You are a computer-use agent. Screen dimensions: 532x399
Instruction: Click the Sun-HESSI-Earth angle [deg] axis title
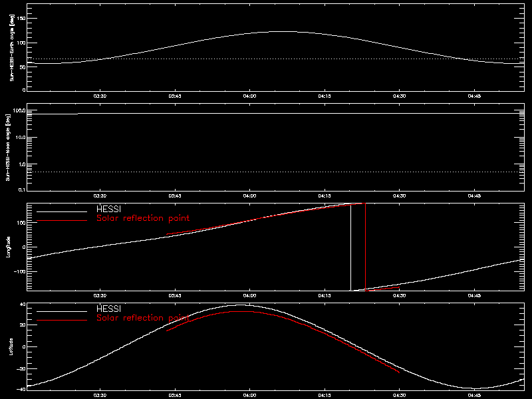12,47
